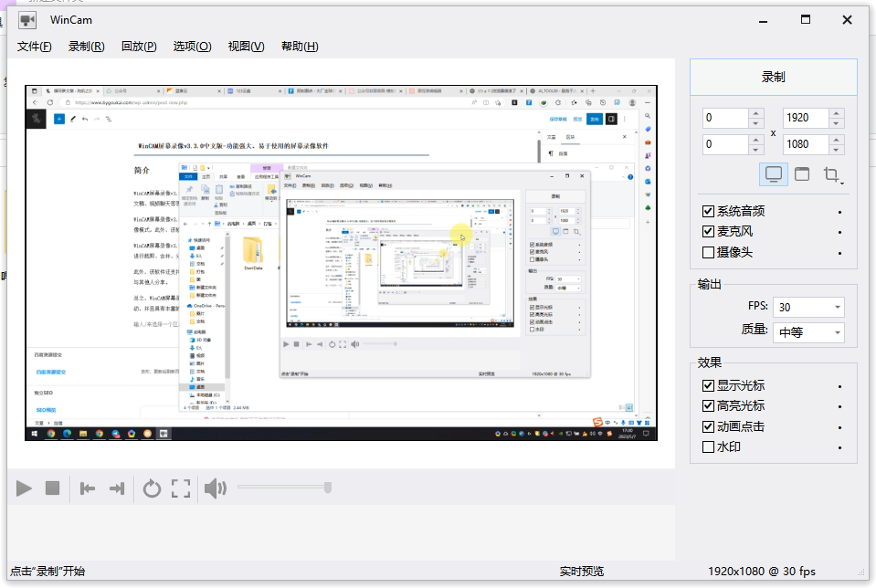Open settings dot next to 显示光标
The height and width of the screenshot is (588, 876).
(x=839, y=386)
